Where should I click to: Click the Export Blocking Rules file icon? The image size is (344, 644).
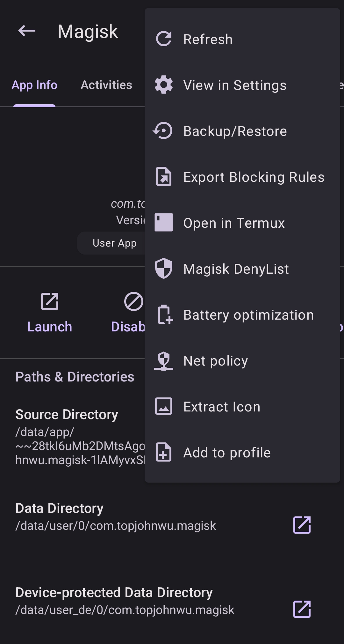[163, 177]
